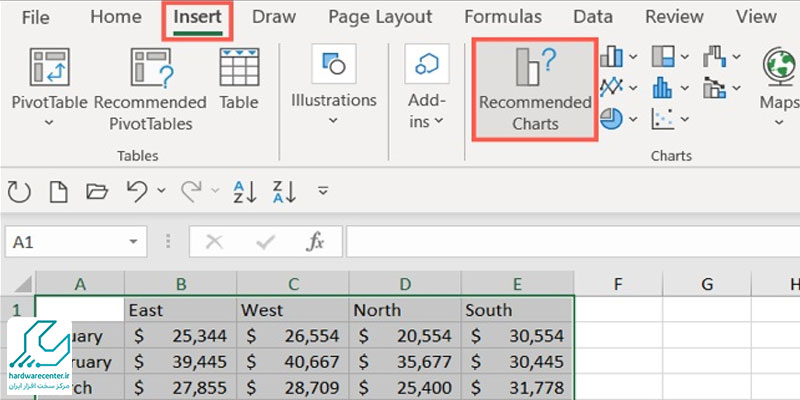
Task: Select the cell showing 20,554
Action: (405, 336)
